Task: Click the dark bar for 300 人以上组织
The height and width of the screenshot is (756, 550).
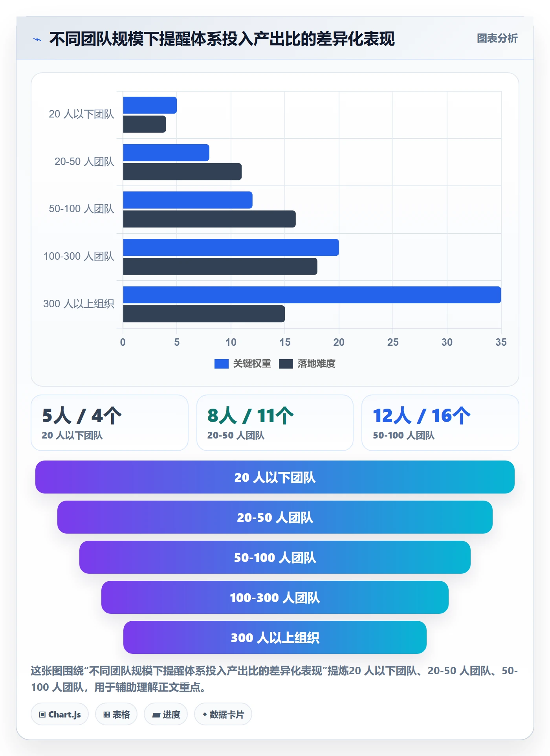Action: tap(204, 314)
